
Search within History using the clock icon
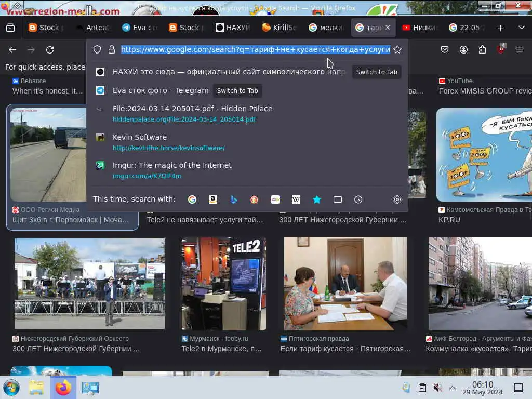pos(358,199)
